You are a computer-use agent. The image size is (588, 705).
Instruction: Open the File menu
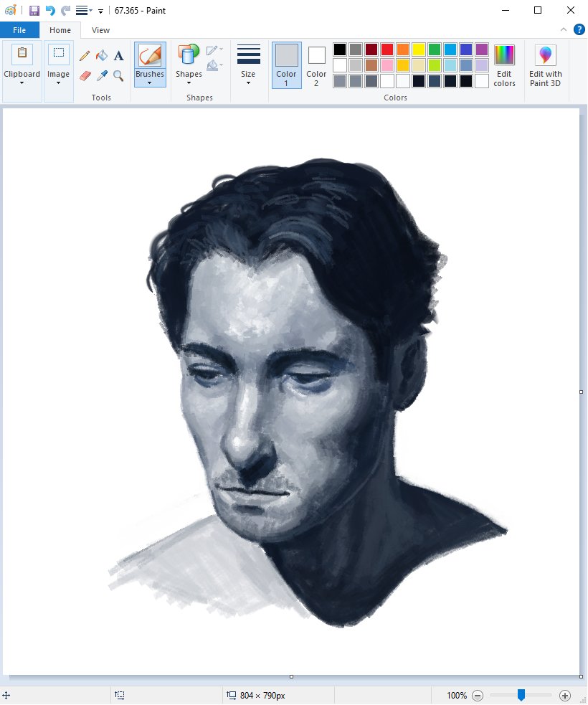tap(19, 30)
